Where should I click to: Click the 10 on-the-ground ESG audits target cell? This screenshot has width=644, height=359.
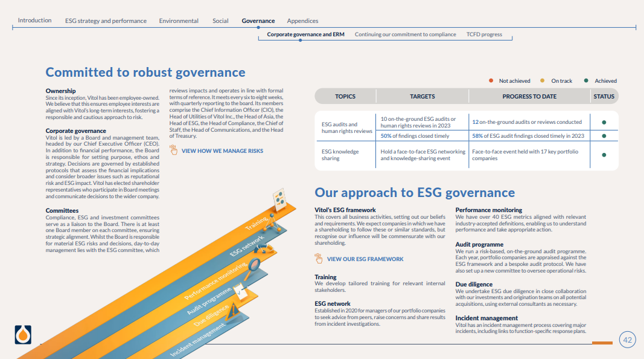click(418, 122)
